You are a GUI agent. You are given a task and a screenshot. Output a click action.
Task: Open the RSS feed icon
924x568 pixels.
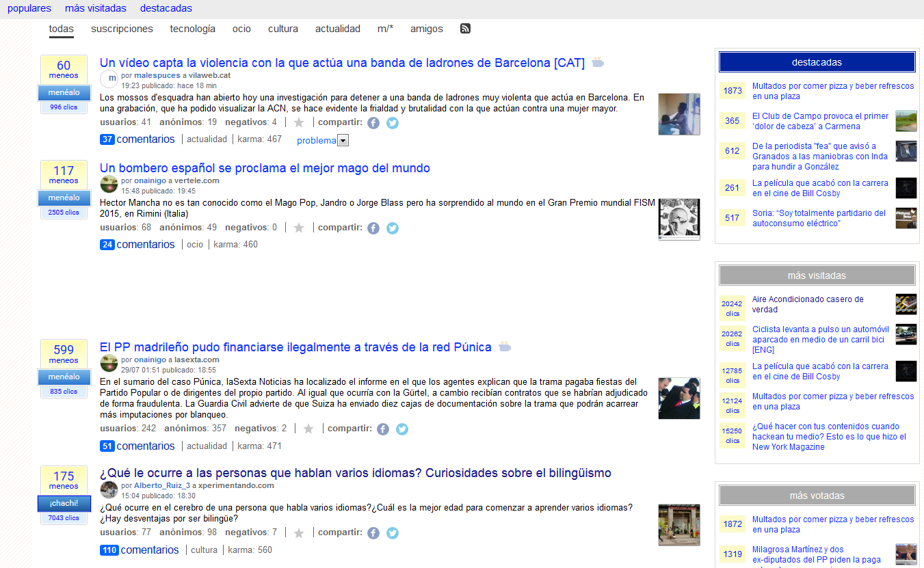coord(465,29)
